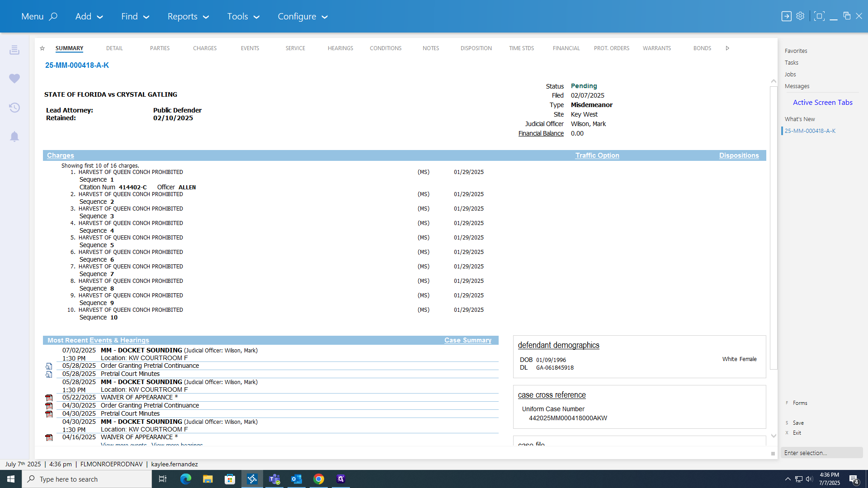Screen dimensions: 868x488
Task: Open the left sidebar documents stack icon
Action: [14, 50]
